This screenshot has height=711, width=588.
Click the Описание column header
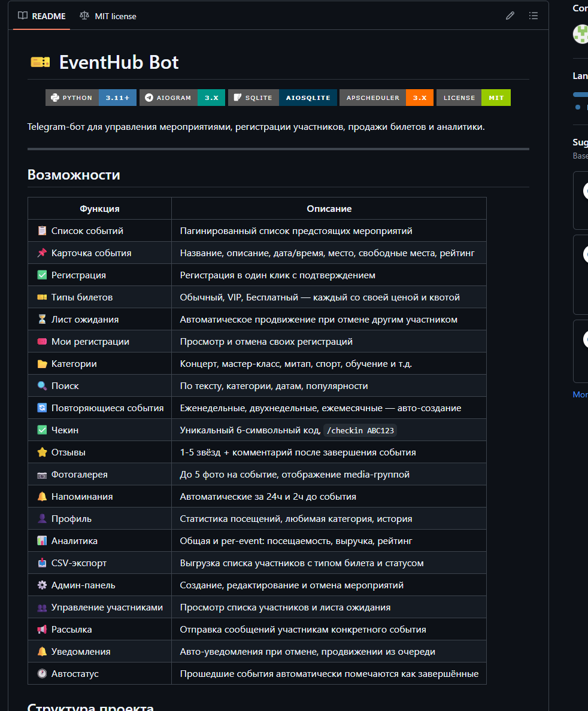tap(329, 209)
